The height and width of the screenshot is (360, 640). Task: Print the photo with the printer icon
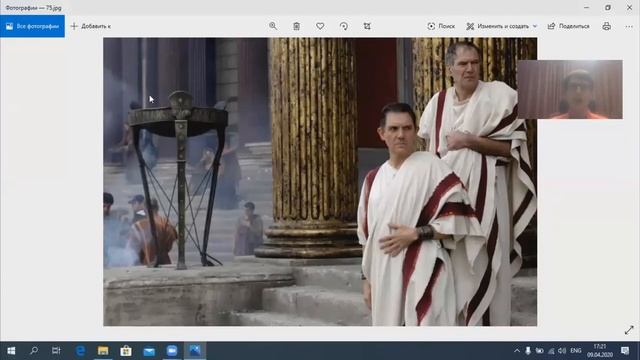[607, 26]
